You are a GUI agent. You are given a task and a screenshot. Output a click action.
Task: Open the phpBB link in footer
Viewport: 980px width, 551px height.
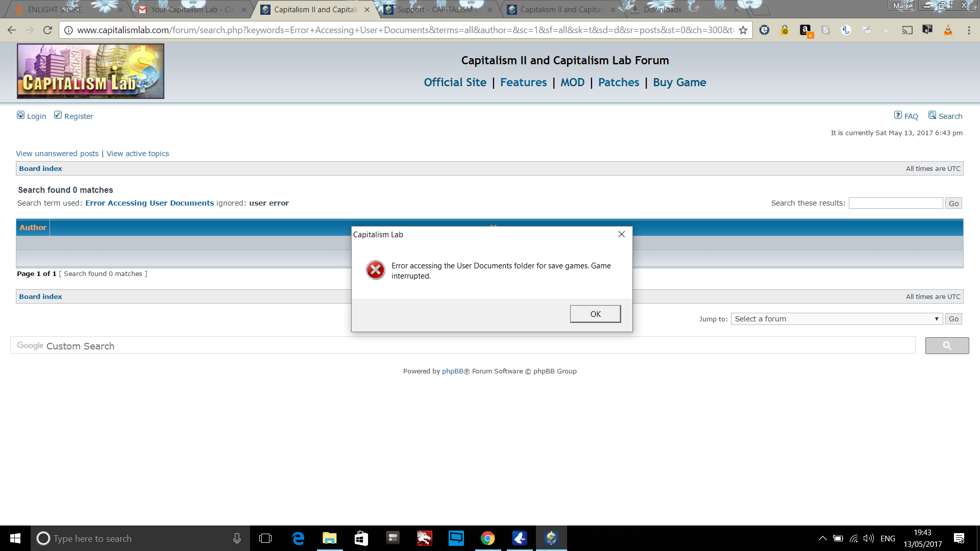click(x=452, y=371)
